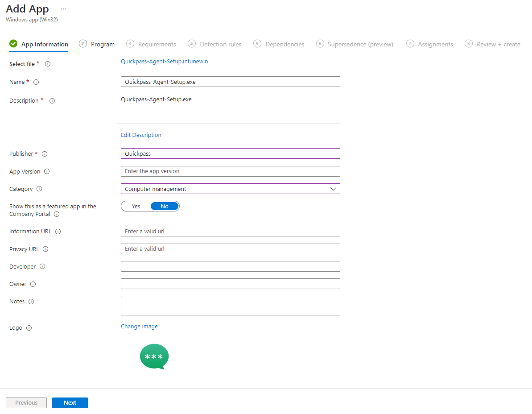Click info icon next to Select file
Screen dimensions: 532x414
pos(48,64)
